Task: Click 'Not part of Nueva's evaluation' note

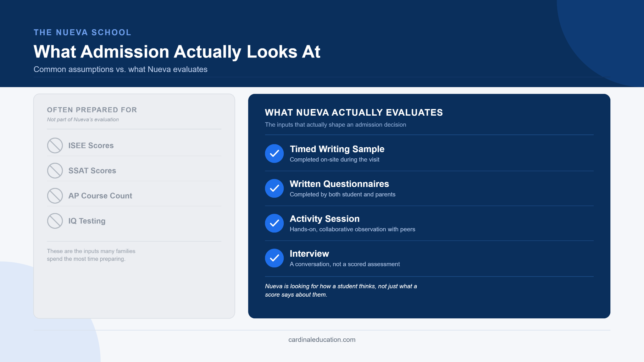Action: pos(83,120)
